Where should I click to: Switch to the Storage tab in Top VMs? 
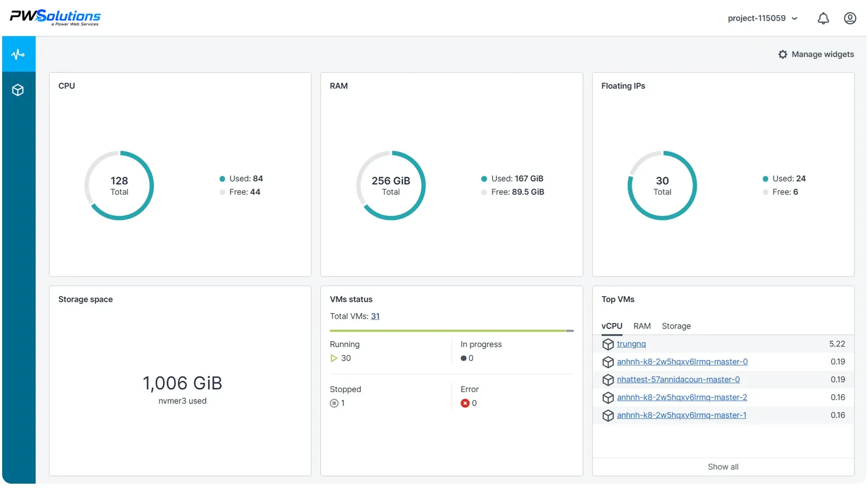(x=676, y=326)
